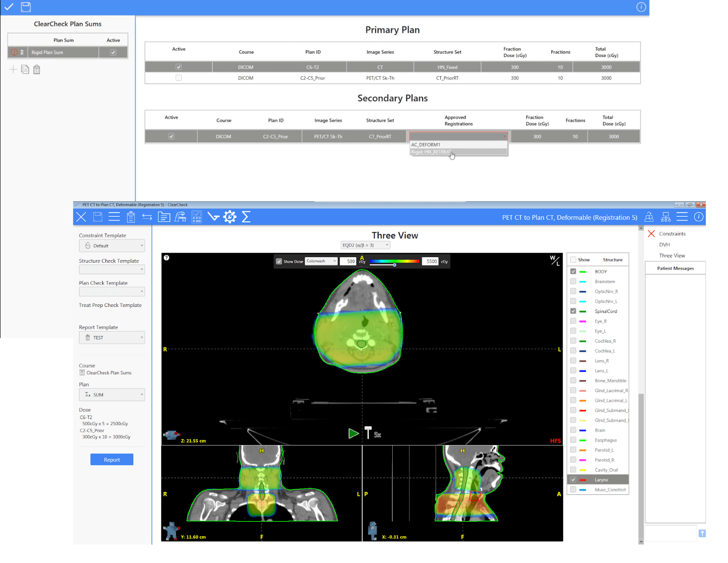Open the Report Template dropdown

[112, 337]
